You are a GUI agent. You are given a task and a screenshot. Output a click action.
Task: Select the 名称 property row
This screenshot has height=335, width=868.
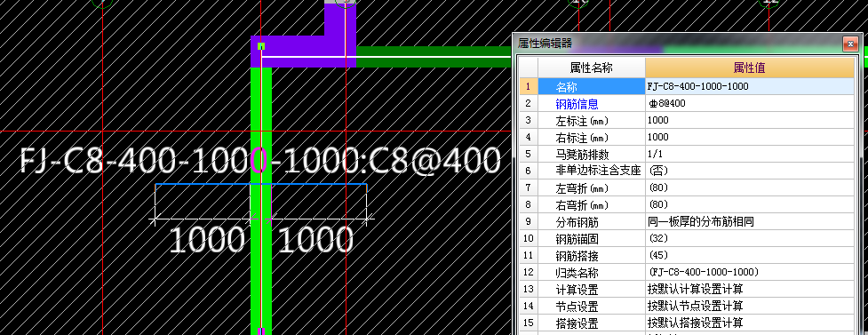point(688,86)
